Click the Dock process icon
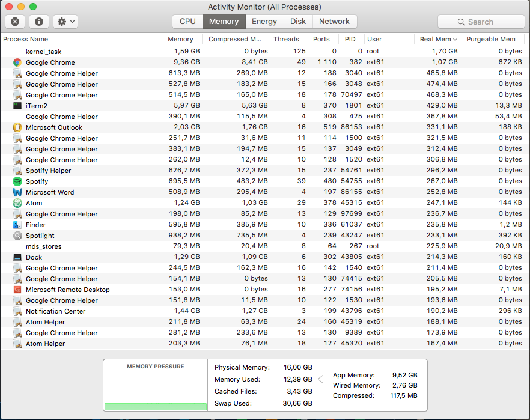The image size is (530, 420). tap(17, 257)
